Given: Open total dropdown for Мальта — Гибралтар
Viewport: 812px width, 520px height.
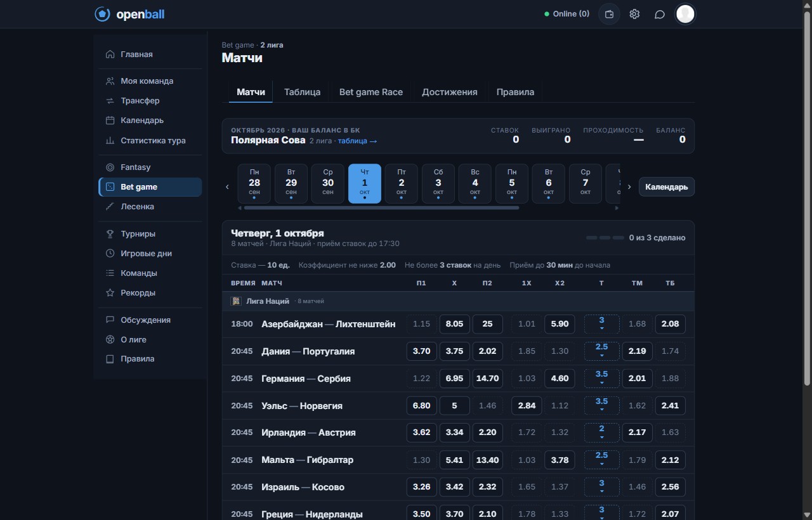Looking at the screenshot, I should pyautogui.click(x=601, y=460).
